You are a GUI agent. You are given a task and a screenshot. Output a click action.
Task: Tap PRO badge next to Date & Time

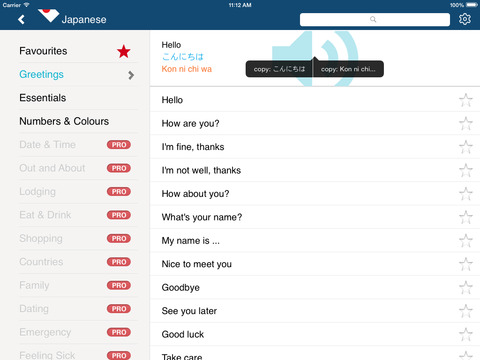click(x=119, y=145)
